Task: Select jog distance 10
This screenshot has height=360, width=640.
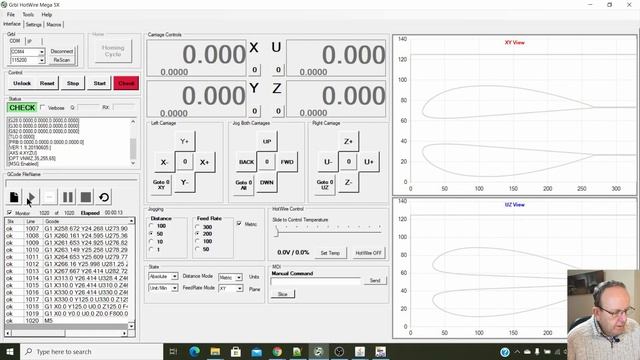Action: [x=151, y=242]
